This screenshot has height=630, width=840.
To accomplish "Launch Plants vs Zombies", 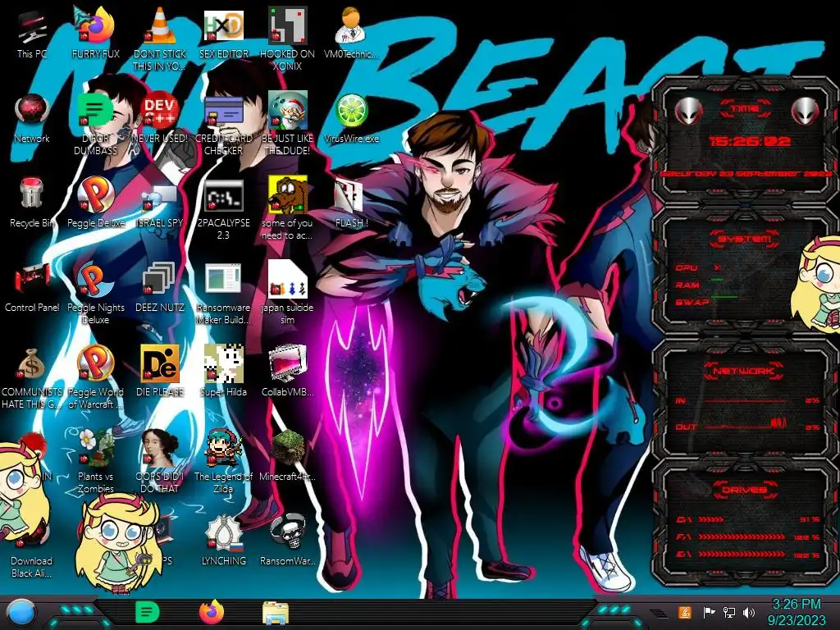I will [96, 462].
